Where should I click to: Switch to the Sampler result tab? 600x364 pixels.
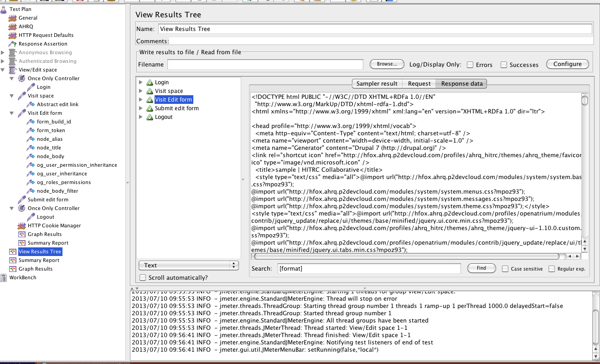click(x=377, y=83)
